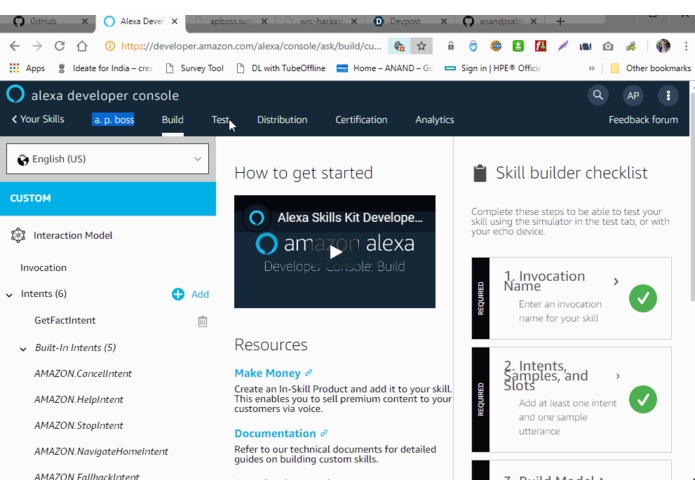Click the plus Add intent icon
The height and width of the screenshot is (494, 695).
click(178, 294)
